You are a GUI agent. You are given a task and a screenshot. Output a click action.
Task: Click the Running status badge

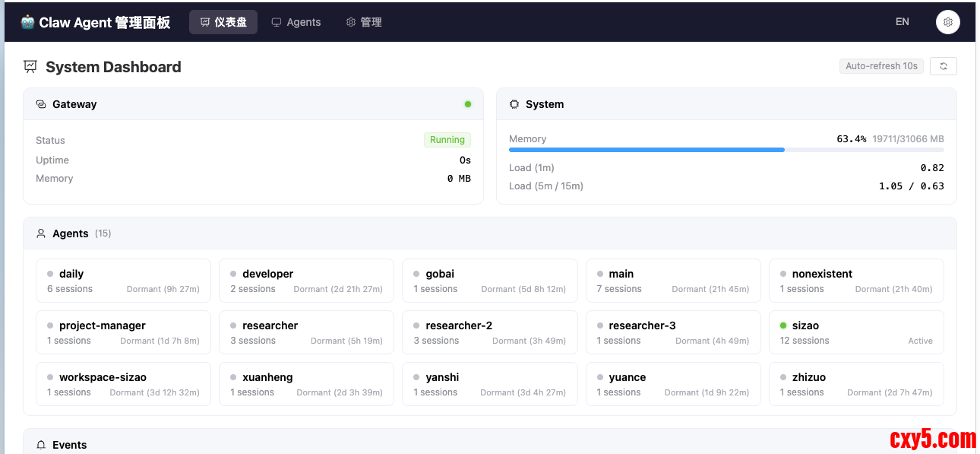pos(447,140)
